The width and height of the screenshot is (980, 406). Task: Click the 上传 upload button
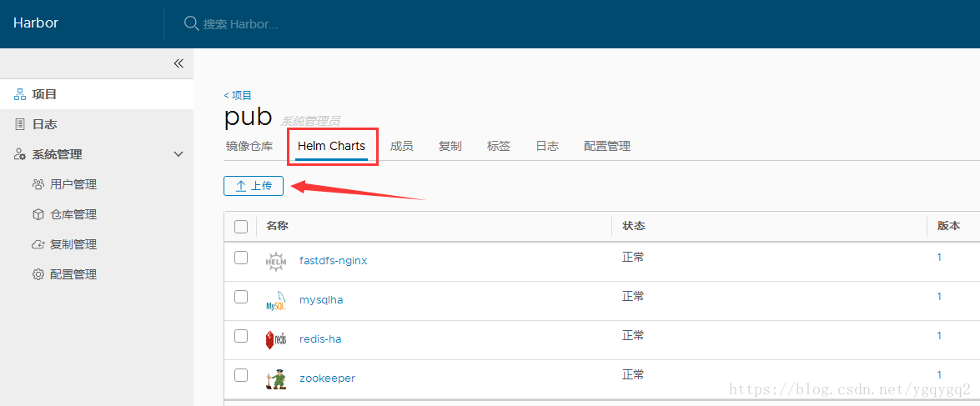(x=253, y=186)
